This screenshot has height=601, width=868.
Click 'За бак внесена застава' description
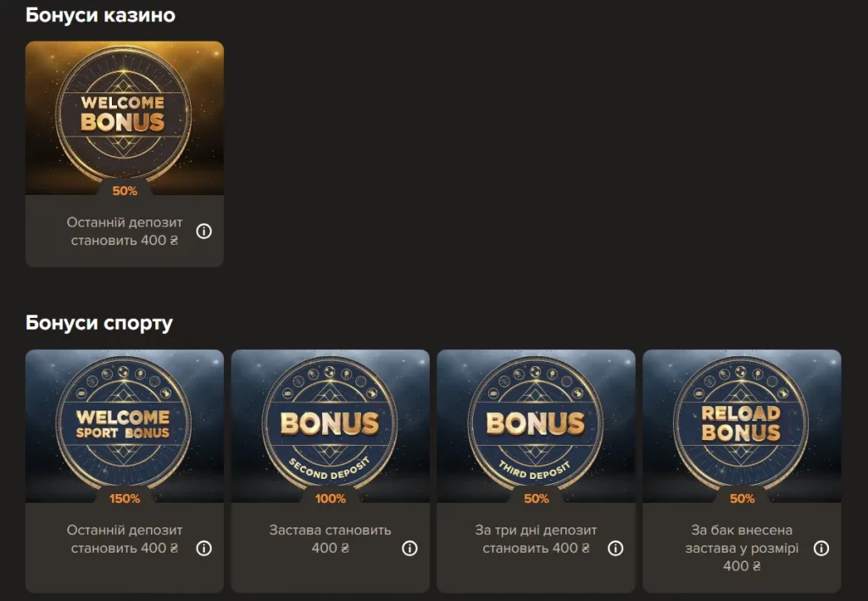pos(742,548)
